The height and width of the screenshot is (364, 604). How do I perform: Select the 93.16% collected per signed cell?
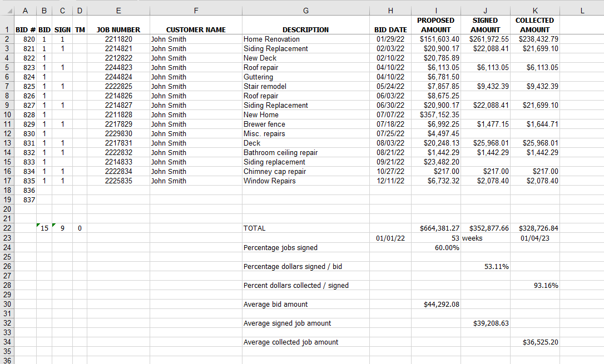(x=534, y=285)
